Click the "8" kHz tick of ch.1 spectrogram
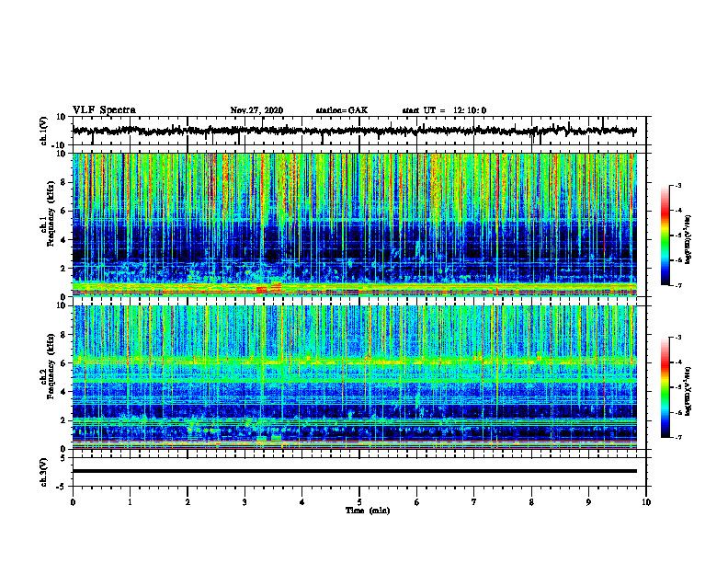This screenshot has width=728, height=563. (x=63, y=182)
